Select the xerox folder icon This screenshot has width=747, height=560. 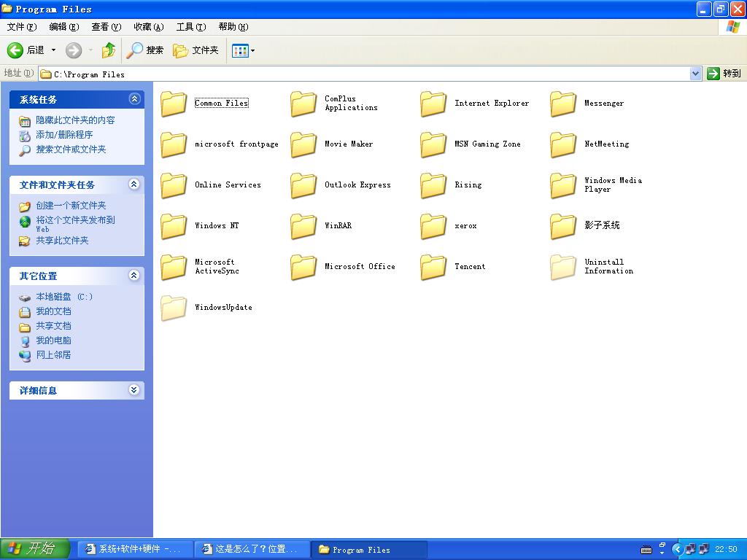(x=433, y=226)
